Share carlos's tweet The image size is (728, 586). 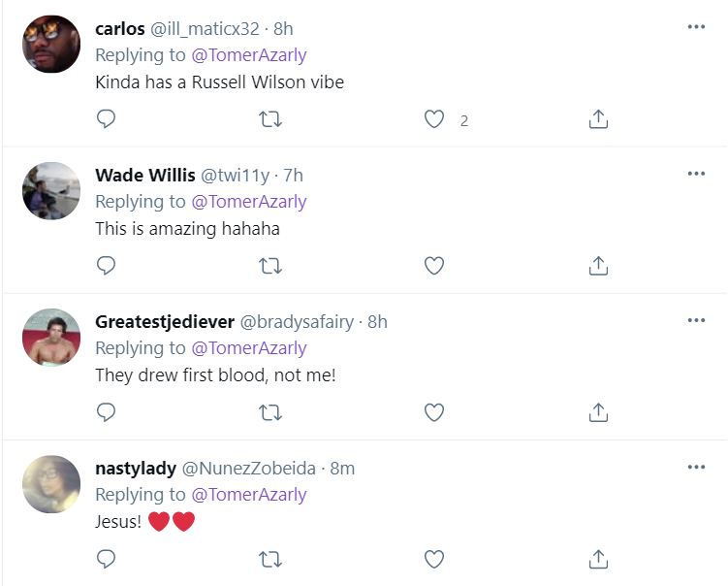598,119
